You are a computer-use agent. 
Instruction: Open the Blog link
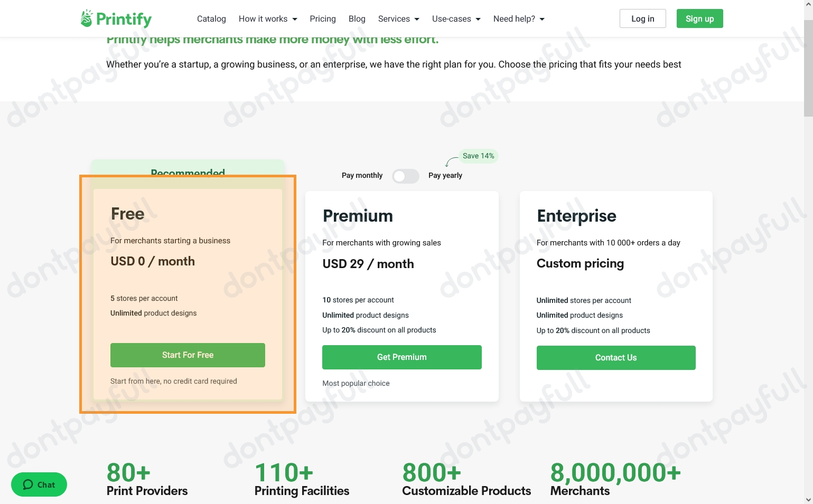[x=357, y=19]
